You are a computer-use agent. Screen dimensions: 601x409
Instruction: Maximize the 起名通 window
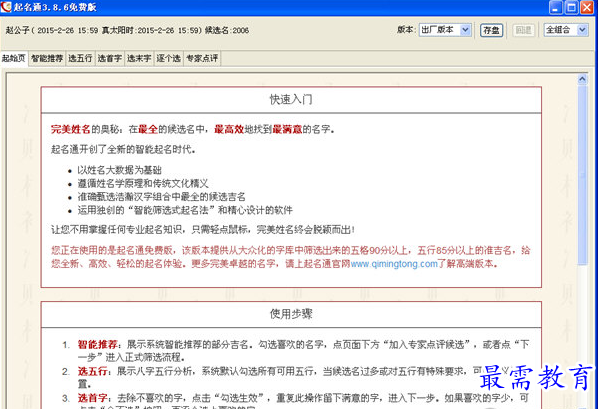click(571, 7)
